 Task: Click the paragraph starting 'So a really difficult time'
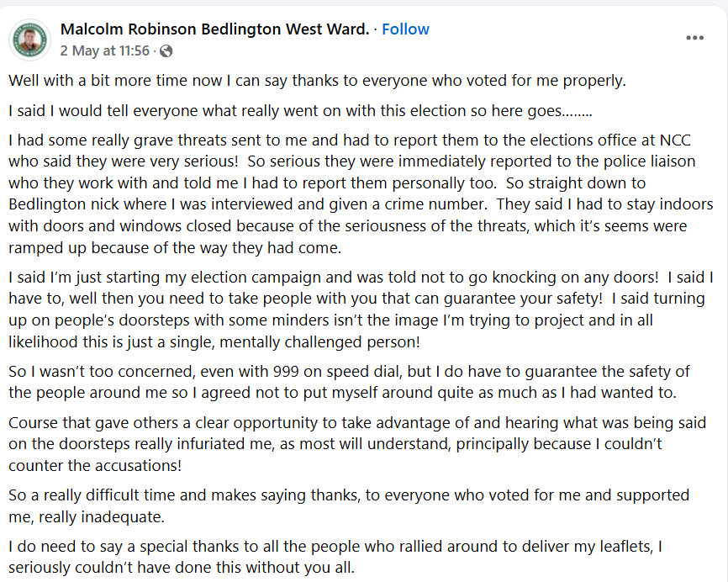pyautogui.click(x=349, y=505)
